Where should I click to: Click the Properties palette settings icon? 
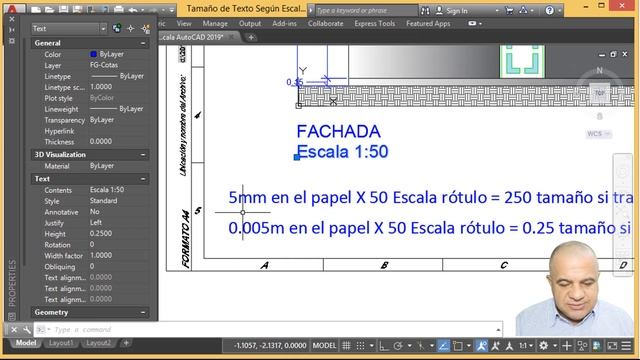12,41
